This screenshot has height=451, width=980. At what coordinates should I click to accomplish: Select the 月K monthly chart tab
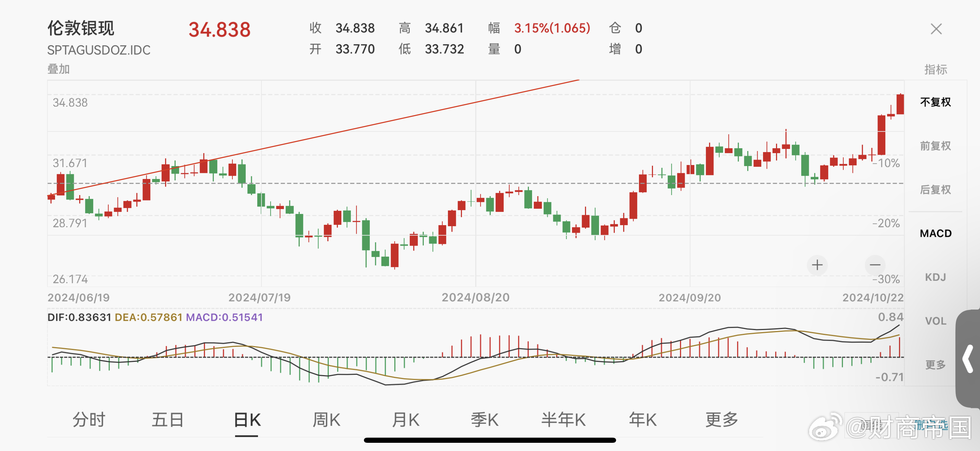click(x=405, y=420)
